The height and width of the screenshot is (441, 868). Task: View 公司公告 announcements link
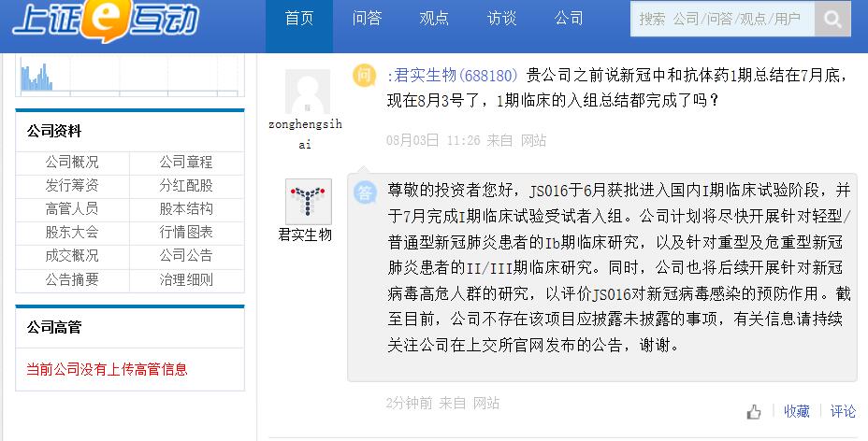(x=186, y=255)
